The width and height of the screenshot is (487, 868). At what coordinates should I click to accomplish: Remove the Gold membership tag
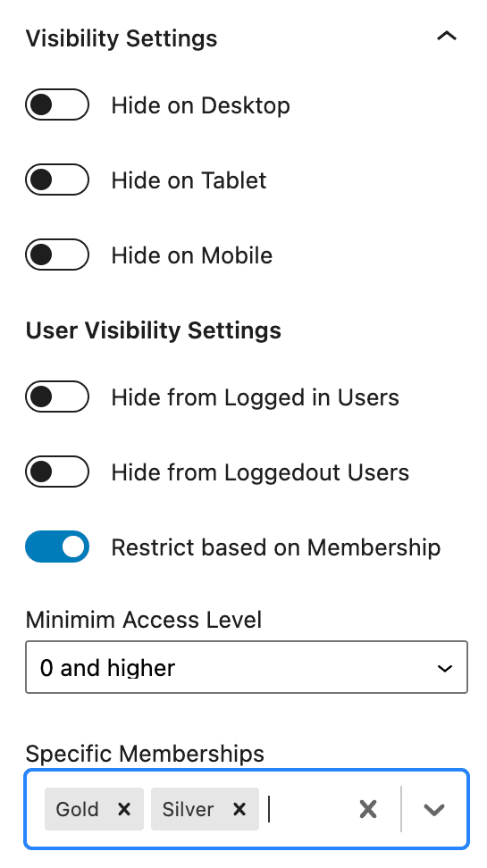pyautogui.click(x=125, y=809)
